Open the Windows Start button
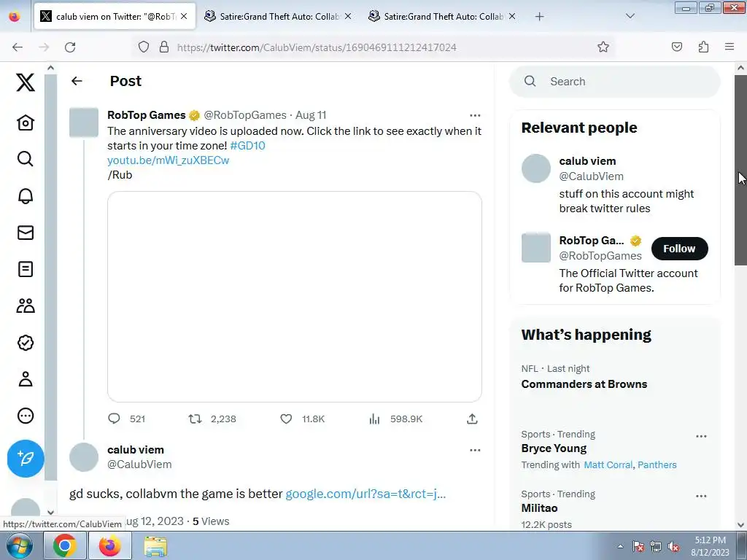This screenshot has width=747, height=560. coord(20,546)
